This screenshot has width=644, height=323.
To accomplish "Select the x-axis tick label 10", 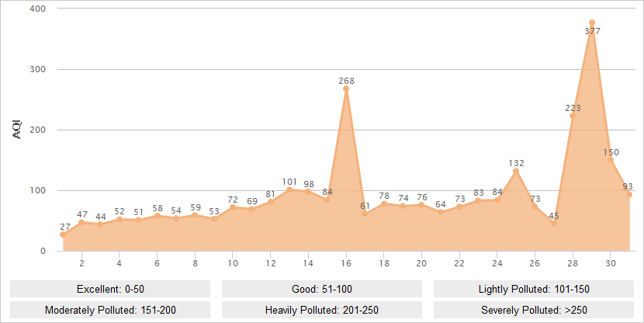I will pos(233,263).
